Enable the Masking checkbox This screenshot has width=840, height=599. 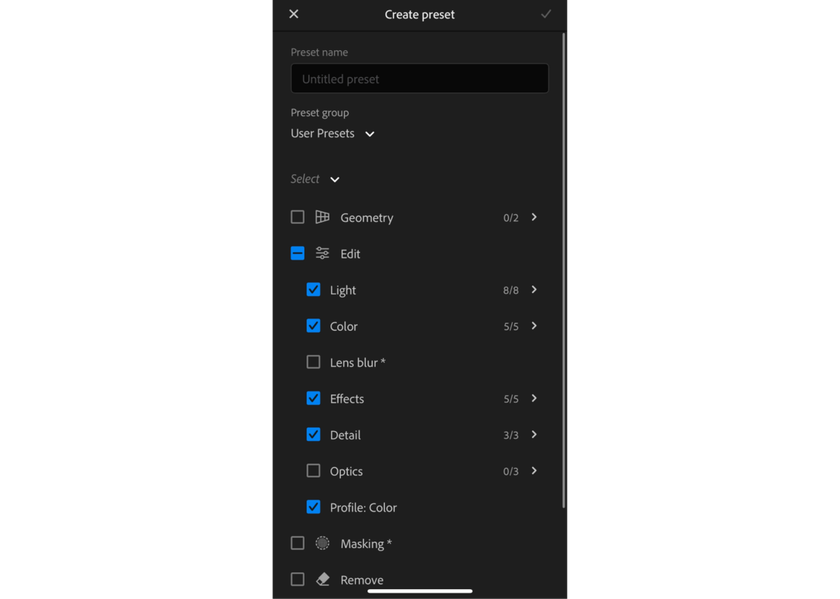(297, 543)
